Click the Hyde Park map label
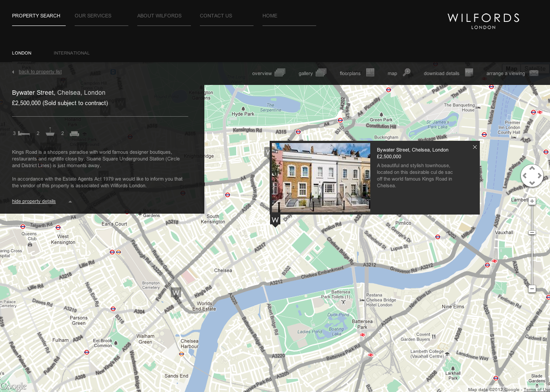Screen dimensions: 550x392 tap(243, 114)
